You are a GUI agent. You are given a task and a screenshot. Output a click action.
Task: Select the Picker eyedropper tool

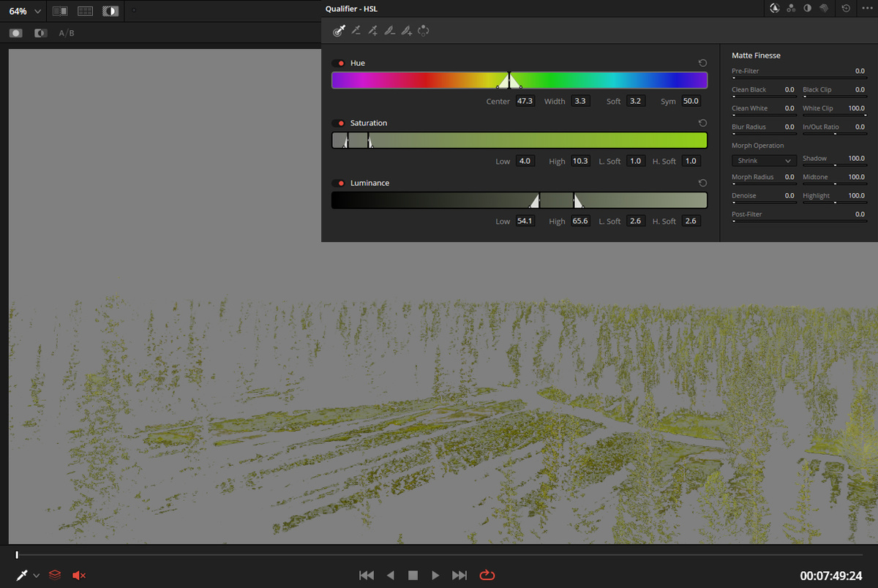(339, 31)
